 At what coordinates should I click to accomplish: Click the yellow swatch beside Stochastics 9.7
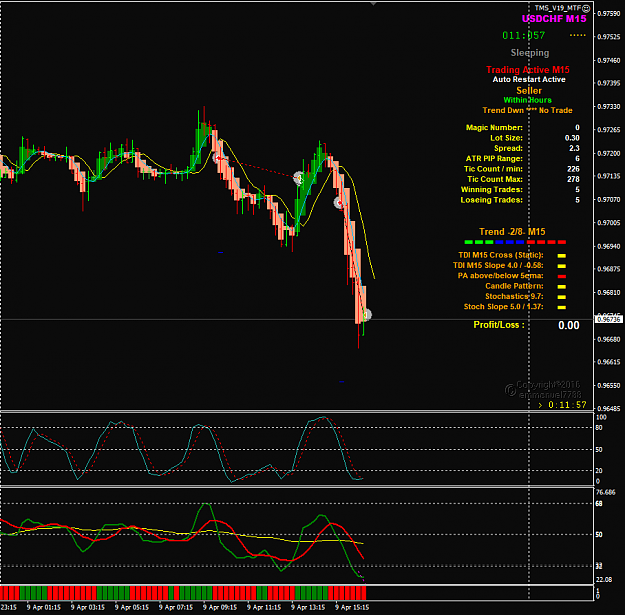click(561, 297)
